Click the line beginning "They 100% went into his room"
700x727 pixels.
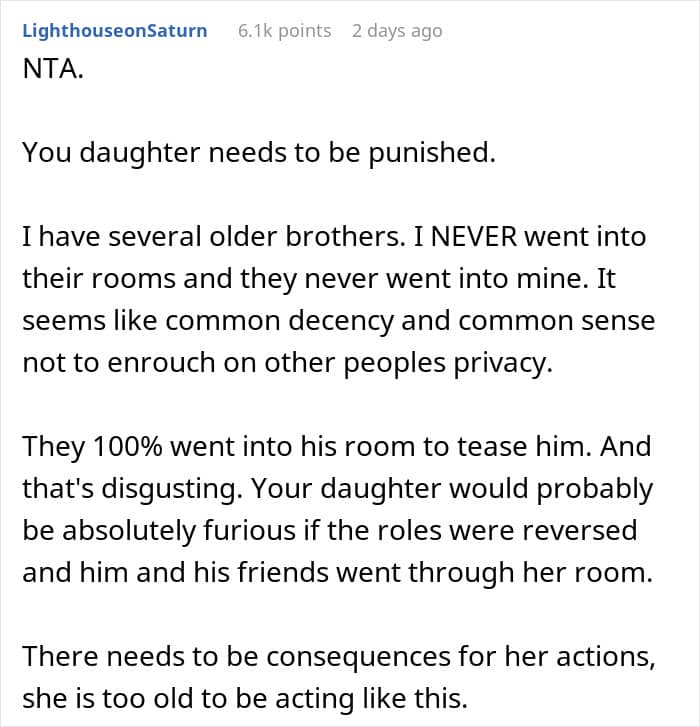coord(337,446)
